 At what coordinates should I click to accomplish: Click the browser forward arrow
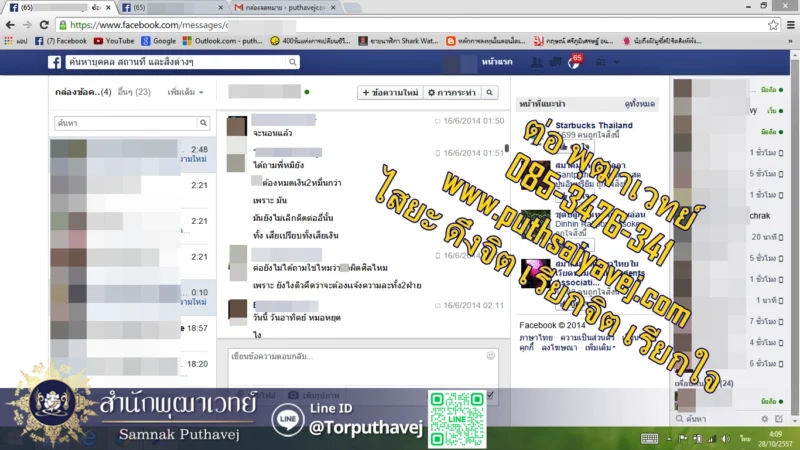pos(27,24)
